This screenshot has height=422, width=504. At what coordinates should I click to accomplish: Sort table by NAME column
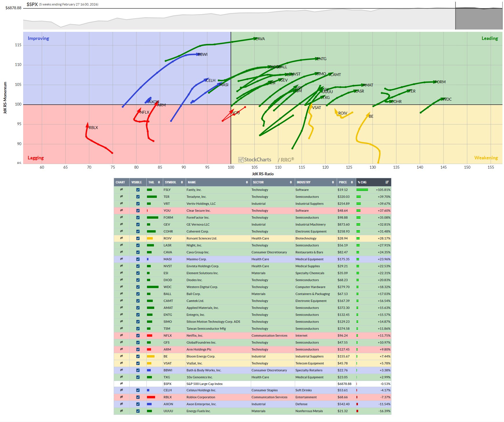click(x=218, y=182)
